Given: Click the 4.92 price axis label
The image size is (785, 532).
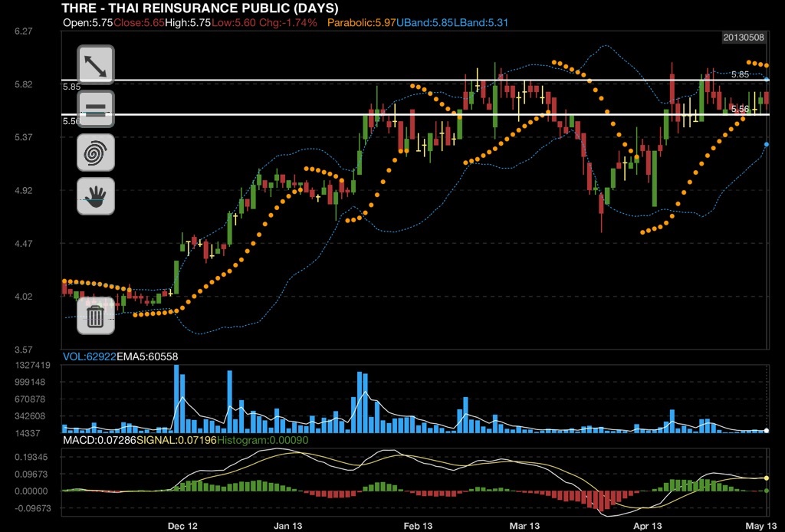Looking at the screenshot, I should [x=24, y=190].
